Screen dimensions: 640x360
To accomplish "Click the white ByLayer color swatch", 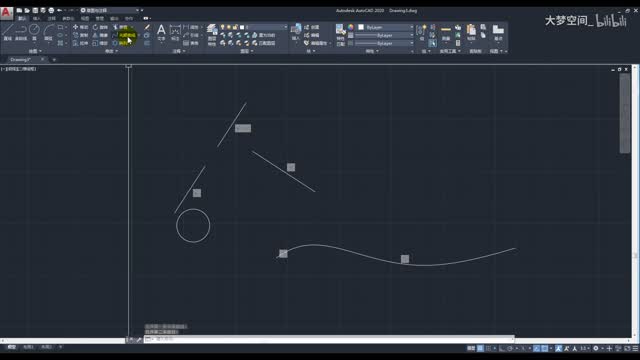I will (x=361, y=27).
